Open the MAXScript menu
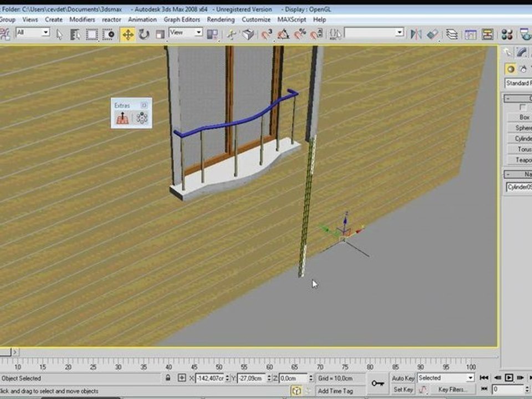The width and height of the screenshot is (532, 399). tap(292, 20)
